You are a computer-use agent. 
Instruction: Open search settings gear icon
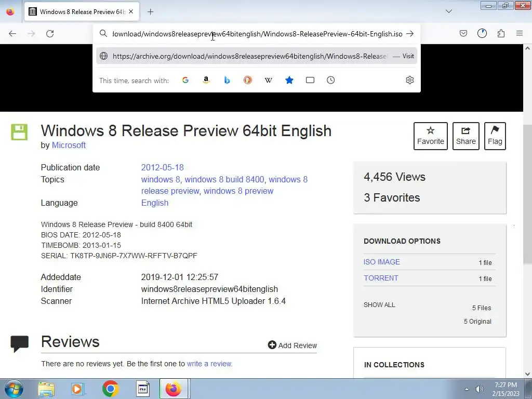pos(410,80)
